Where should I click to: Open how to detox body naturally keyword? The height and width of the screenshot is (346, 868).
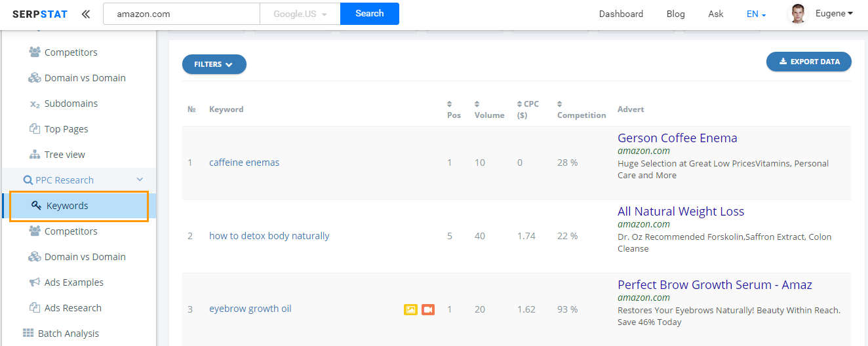[x=269, y=236]
